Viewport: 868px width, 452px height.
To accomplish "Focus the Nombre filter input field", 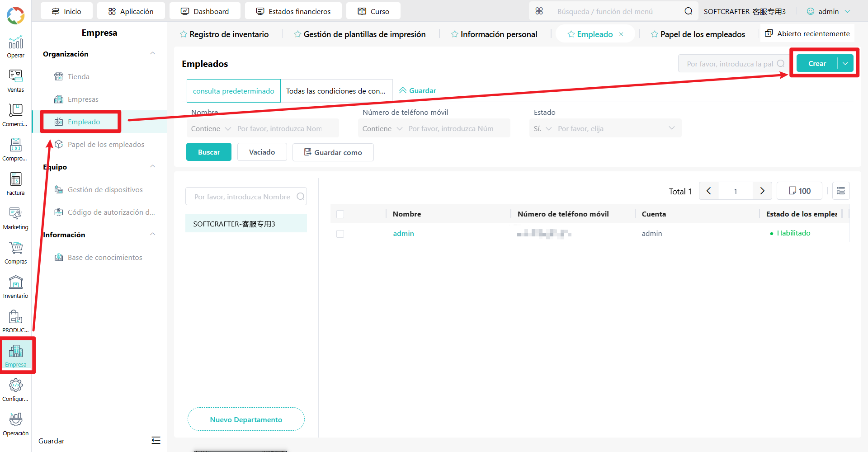I will (x=286, y=128).
